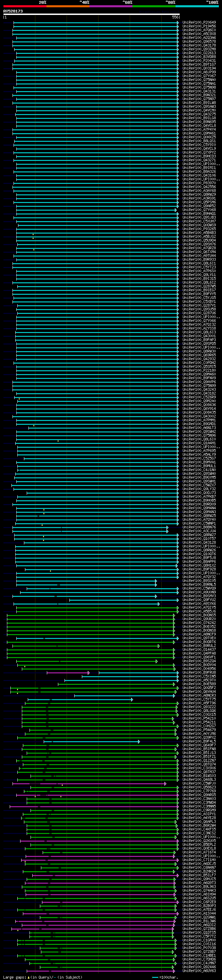Image resolution: width=222 pixels, height=980 pixels.
Task: Click the green ~80% identity legend segment
Action: (x=154, y=6)
